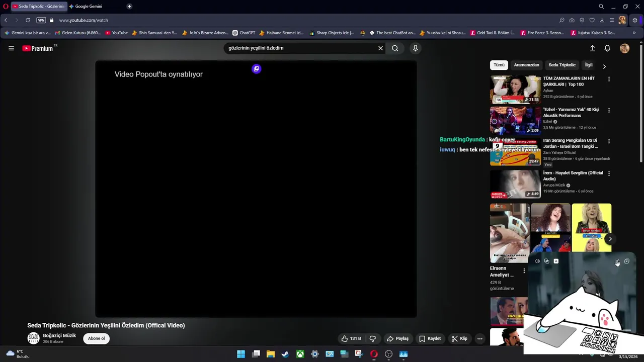
Task: Open options for İrem Hayalet Sevgilim video
Action: click(x=609, y=173)
